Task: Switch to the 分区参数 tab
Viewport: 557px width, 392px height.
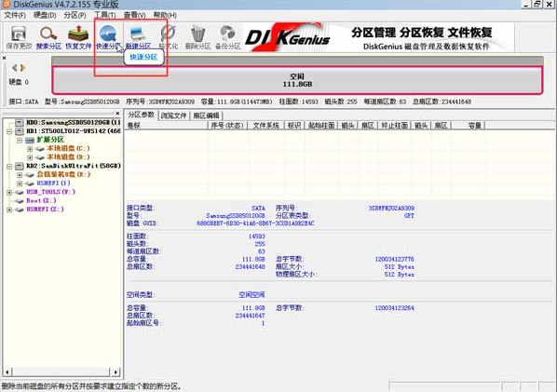Action: point(142,115)
